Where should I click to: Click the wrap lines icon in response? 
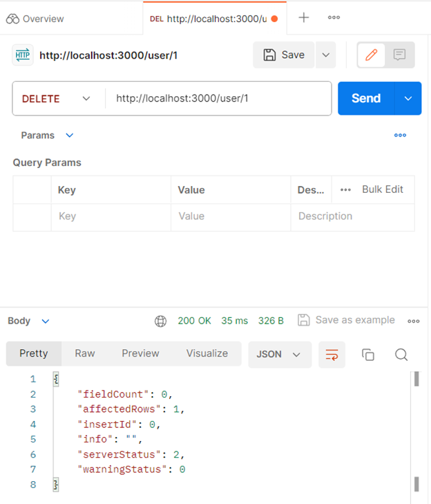(x=332, y=354)
